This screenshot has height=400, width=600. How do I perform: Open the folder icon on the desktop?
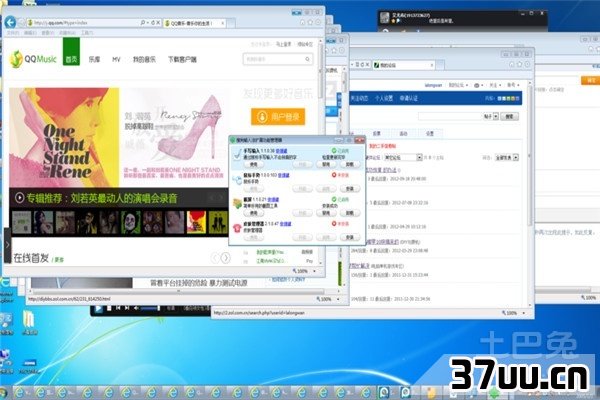pos(29,319)
